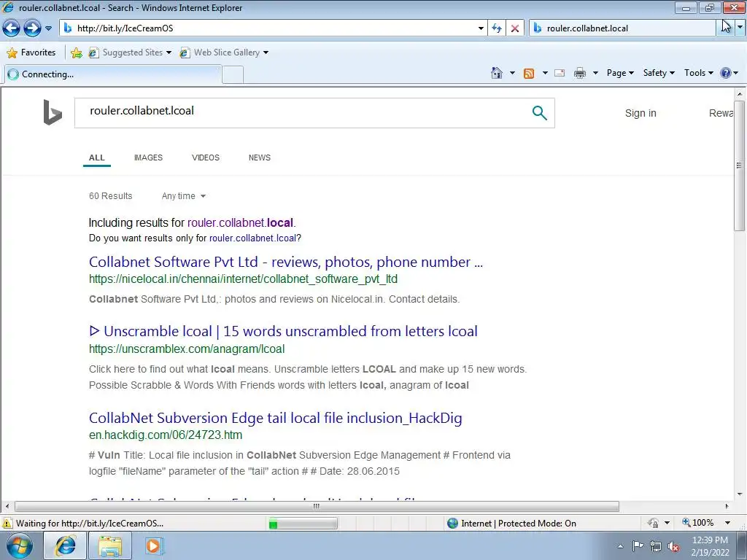747x560 pixels.
Task: Click Internet Protected Mode status text
Action: coord(519,524)
